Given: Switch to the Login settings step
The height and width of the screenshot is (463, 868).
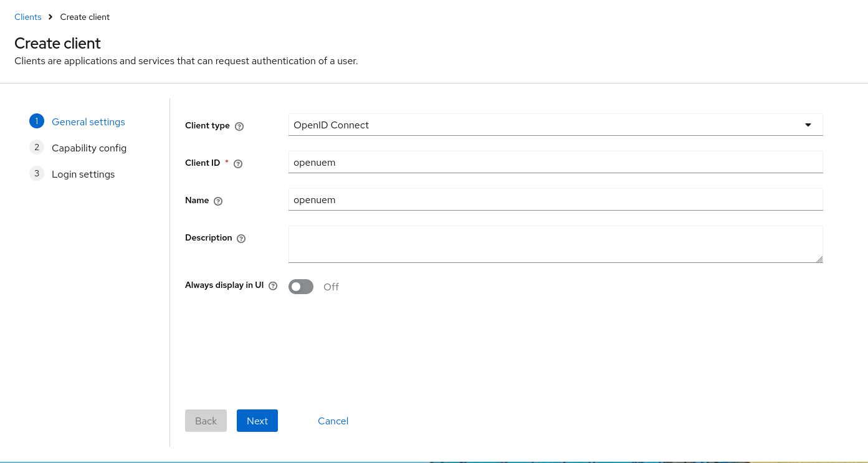Looking at the screenshot, I should (x=83, y=174).
